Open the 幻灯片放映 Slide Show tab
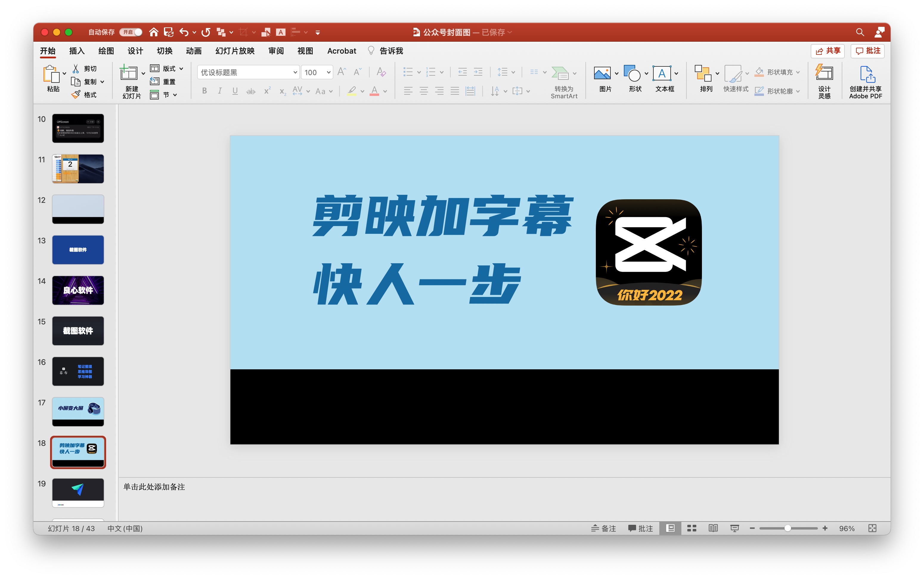Viewport: 924px width, 579px height. pos(235,51)
